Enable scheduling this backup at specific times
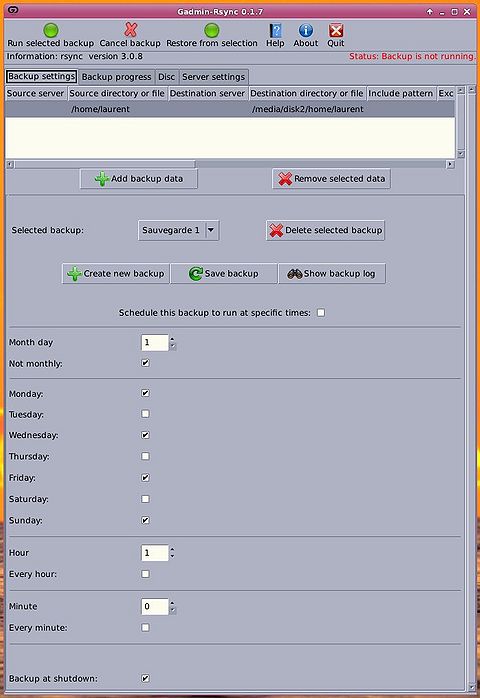480x698 pixels. pyautogui.click(x=321, y=312)
